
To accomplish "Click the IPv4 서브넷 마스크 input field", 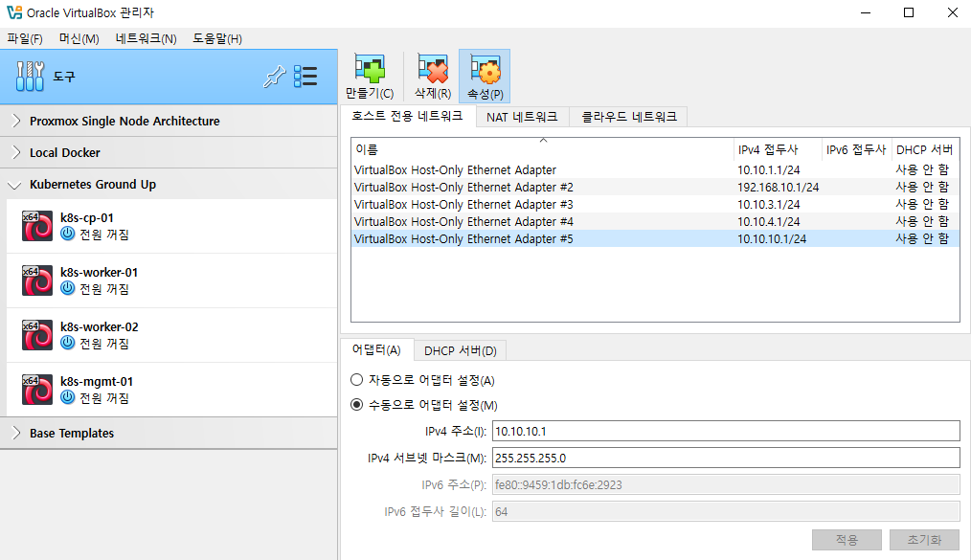I will [x=726, y=458].
